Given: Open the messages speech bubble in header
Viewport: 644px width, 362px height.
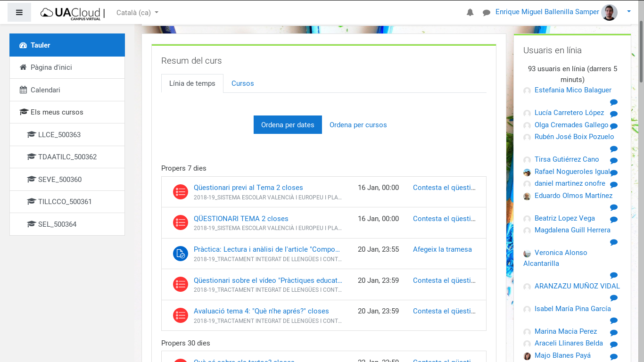Looking at the screenshot, I should 487,13.
